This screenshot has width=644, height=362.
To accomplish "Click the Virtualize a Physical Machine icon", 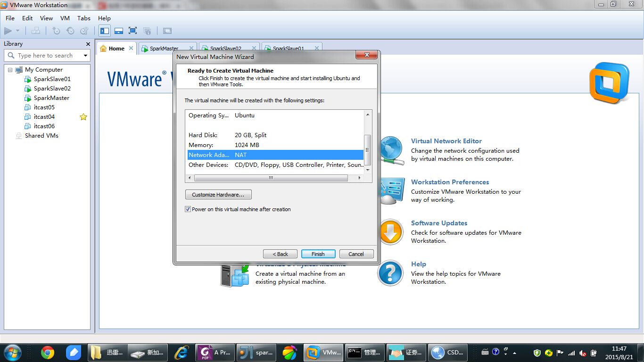I will [235, 275].
